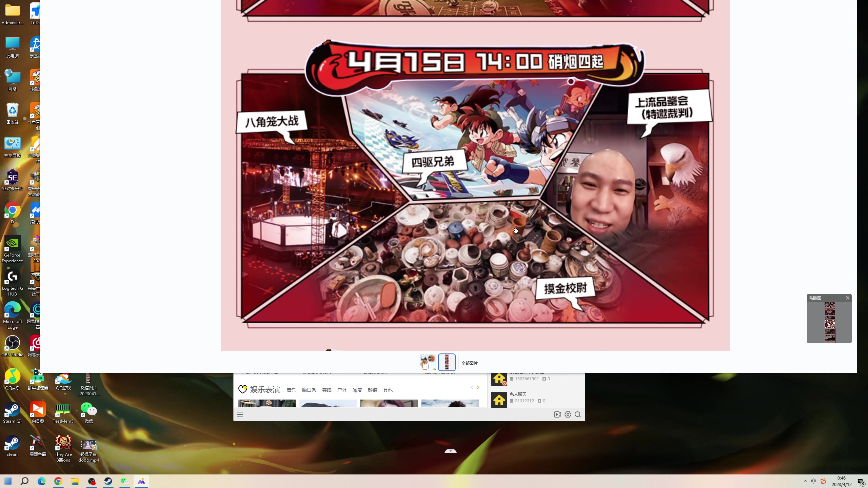This screenshot has width=868, height=488.
Task: Open settings hexagon icon in YY bottom bar
Action: (x=568, y=414)
